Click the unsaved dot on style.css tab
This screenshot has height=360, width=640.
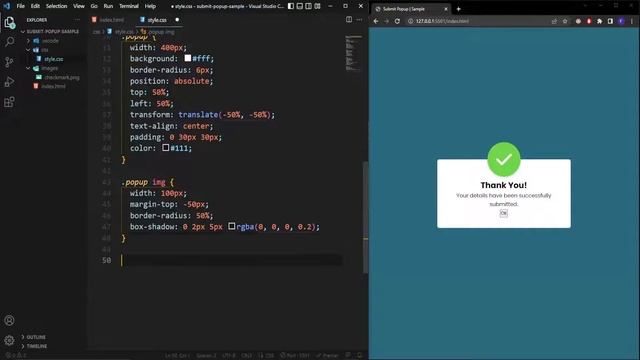(x=177, y=20)
